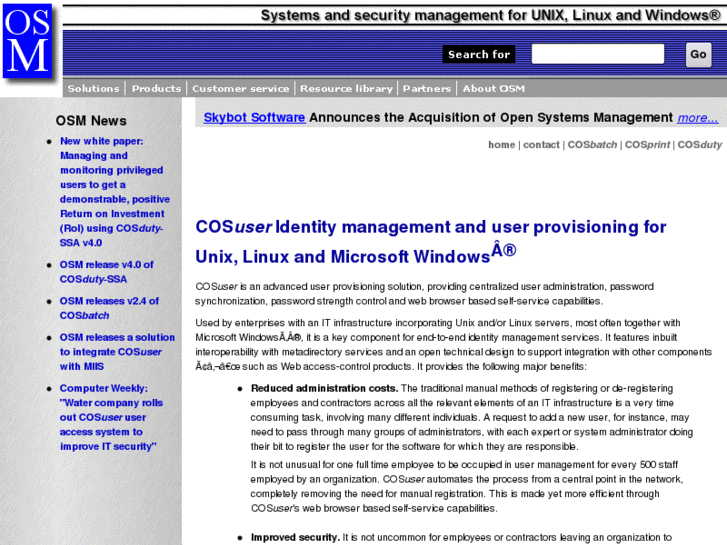Go to the home link
This screenshot has height=545, width=727.
coord(501,145)
